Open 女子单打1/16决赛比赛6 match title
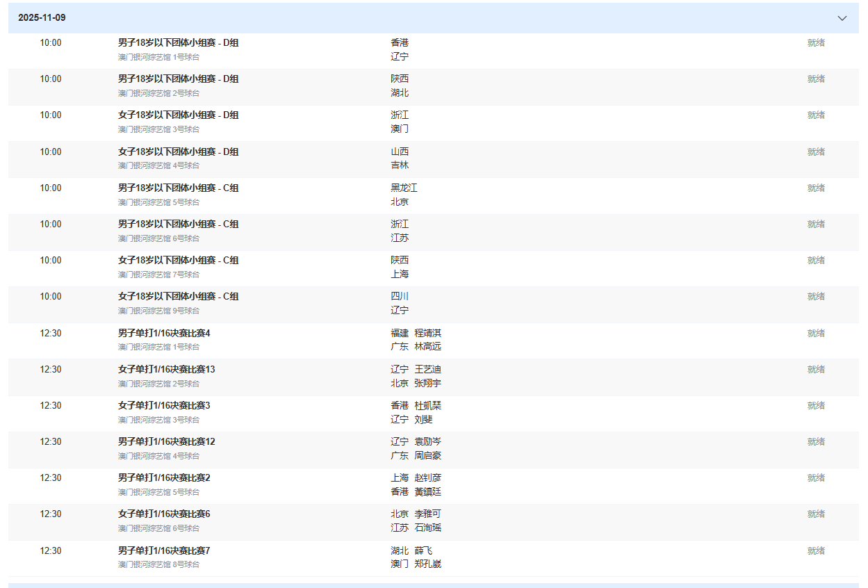The height and width of the screenshot is (588, 868). pos(164,514)
